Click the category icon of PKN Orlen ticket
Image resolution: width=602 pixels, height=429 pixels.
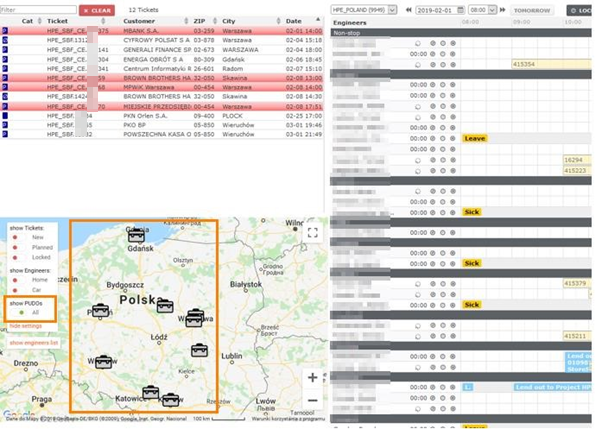click(5, 116)
